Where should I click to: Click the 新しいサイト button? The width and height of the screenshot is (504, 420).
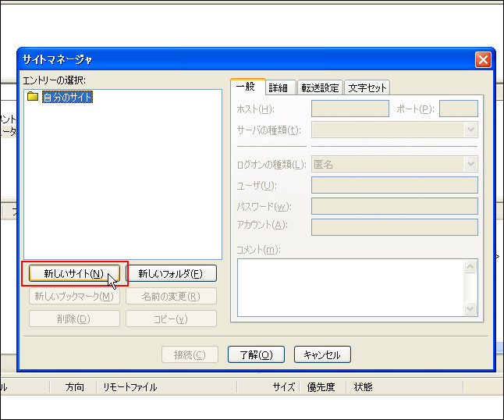pyautogui.click(x=74, y=273)
